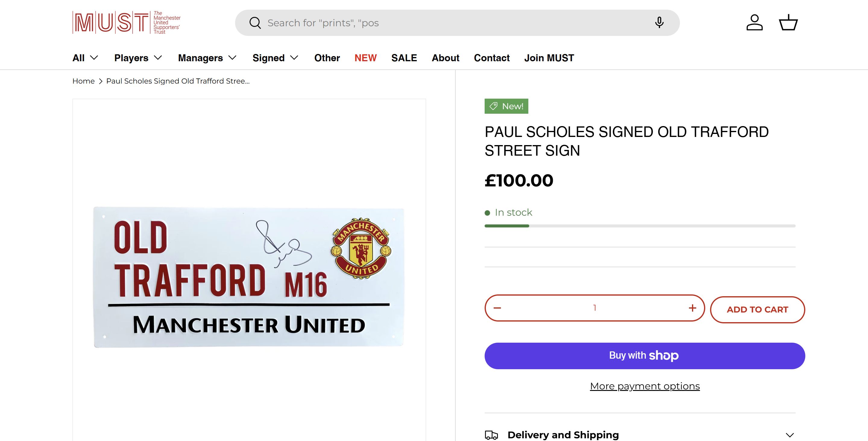The image size is (868, 441).
Task: Click the signed street sign image
Action: coord(249,277)
